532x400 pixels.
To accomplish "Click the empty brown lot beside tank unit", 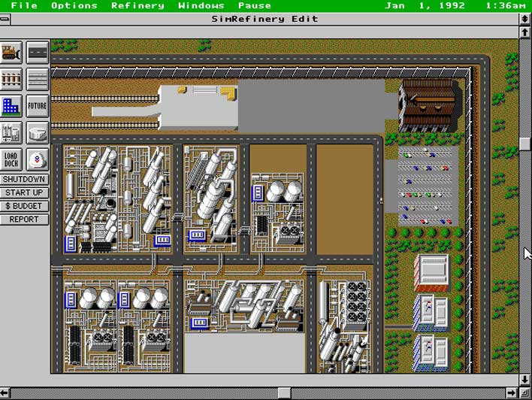I will click(x=345, y=200).
